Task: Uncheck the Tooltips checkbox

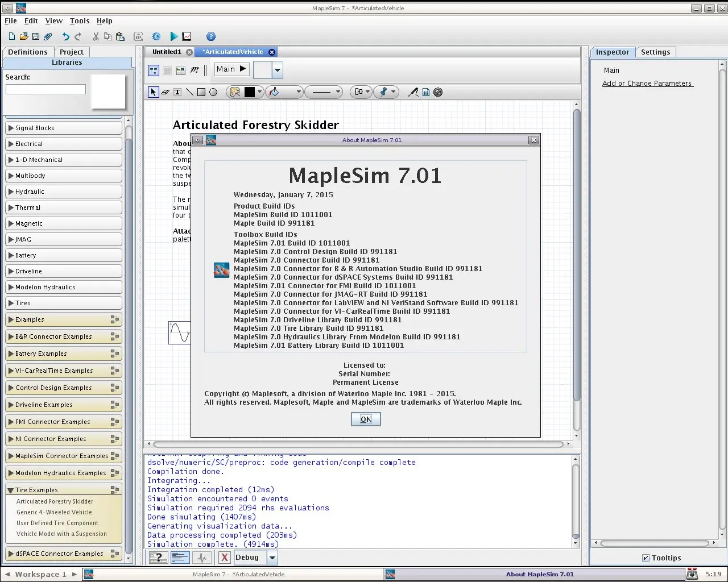Action: [x=646, y=558]
